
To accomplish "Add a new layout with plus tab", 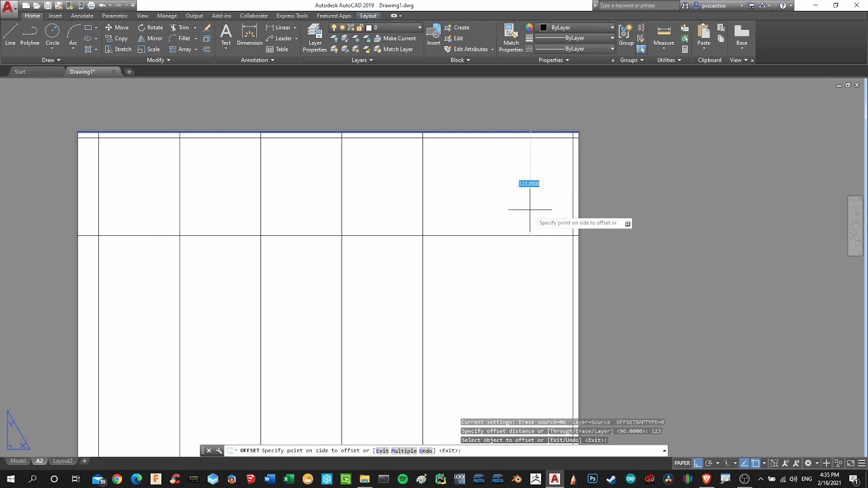I will [85, 461].
